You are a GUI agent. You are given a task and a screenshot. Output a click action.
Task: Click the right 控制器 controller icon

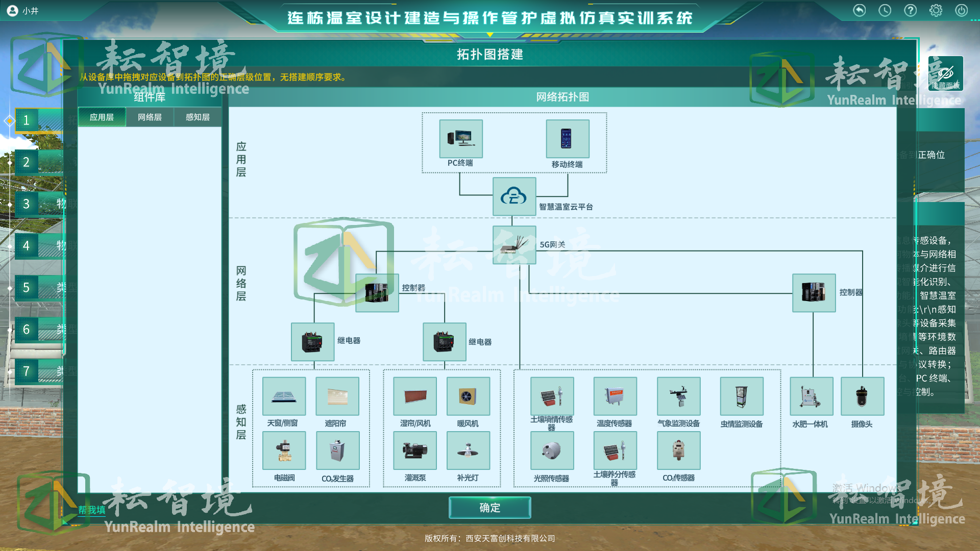(814, 293)
